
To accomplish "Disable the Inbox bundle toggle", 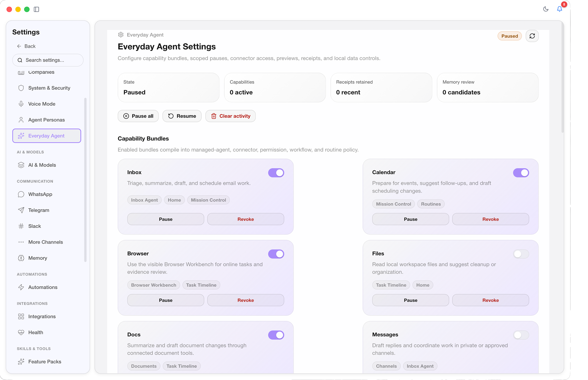I will 276,173.
